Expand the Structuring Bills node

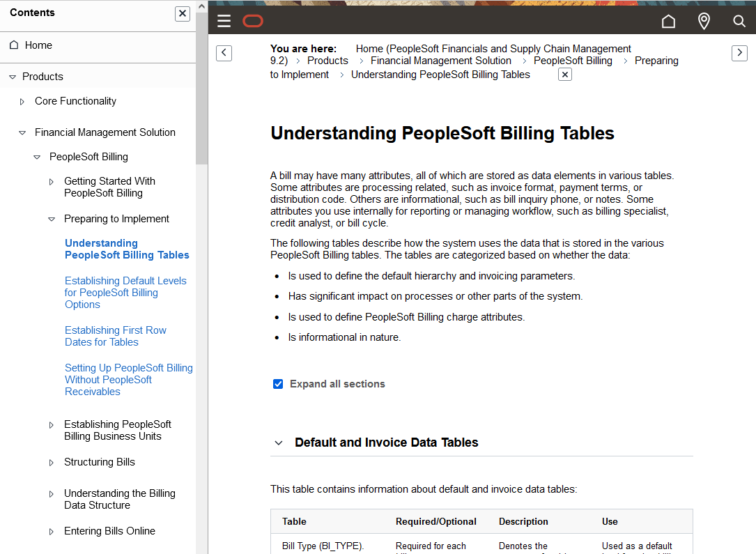click(51, 463)
